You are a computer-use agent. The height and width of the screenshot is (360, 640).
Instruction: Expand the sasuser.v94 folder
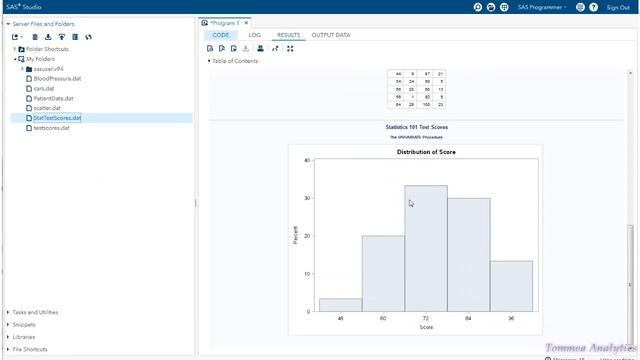click(x=22, y=69)
